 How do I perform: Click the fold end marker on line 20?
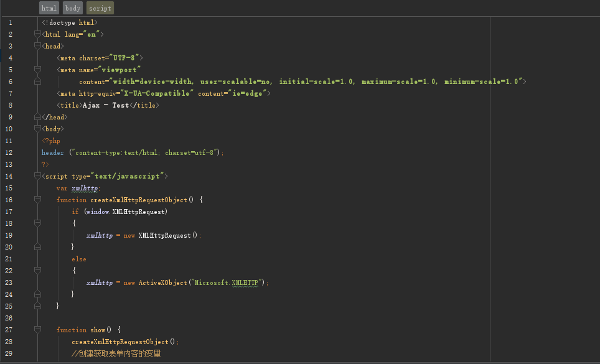37,246
